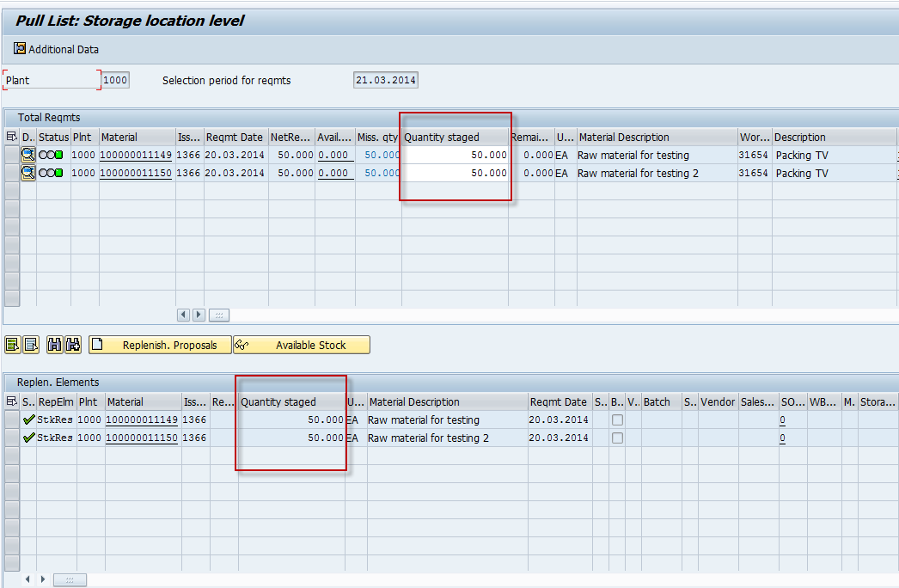Click the Replenish. Proposals button
899x588 pixels.
click(160, 345)
